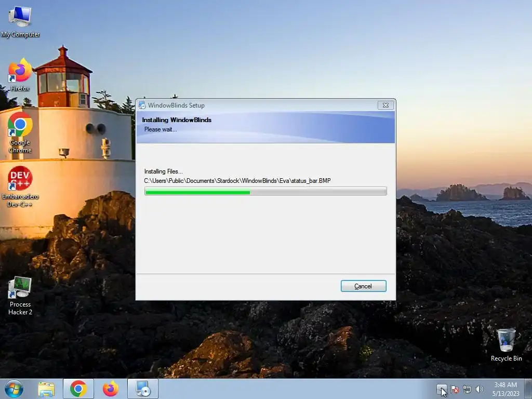Cancel the WindowBlinds installation
Image resolution: width=532 pixels, height=399 pixels.
[x=363, y=286]
